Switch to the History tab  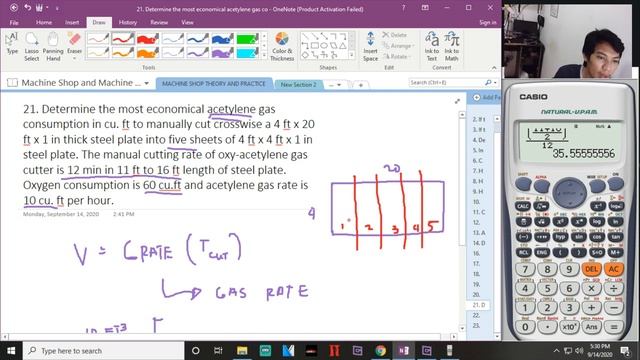128,22
